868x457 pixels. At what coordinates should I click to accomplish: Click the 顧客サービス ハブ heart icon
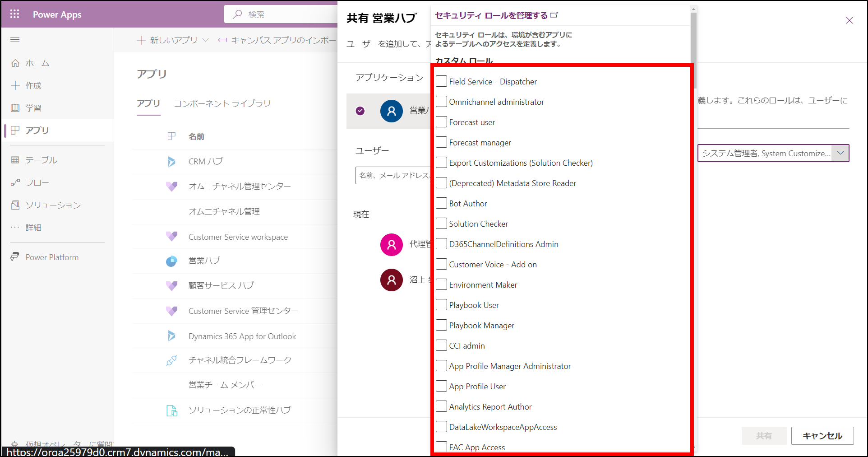click(171, 285)
